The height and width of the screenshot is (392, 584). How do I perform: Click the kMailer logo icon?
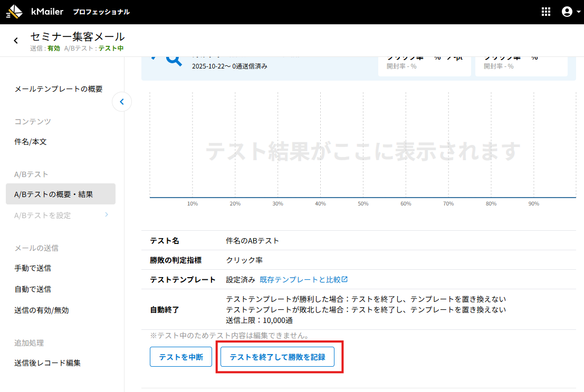(x=14, y=12)
